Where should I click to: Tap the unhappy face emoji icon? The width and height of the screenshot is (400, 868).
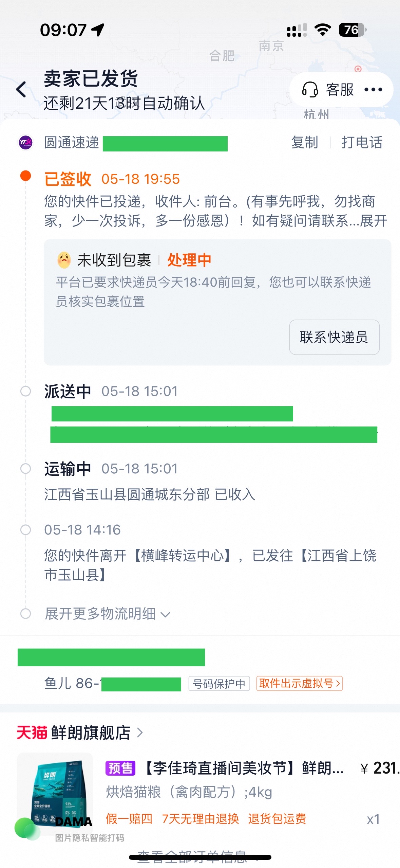[64, 260]
